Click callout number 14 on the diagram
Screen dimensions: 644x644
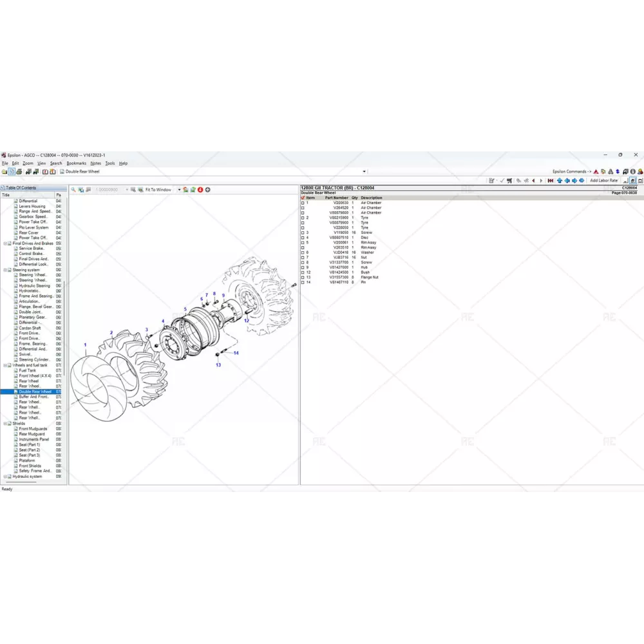click(x=236, y=353)
